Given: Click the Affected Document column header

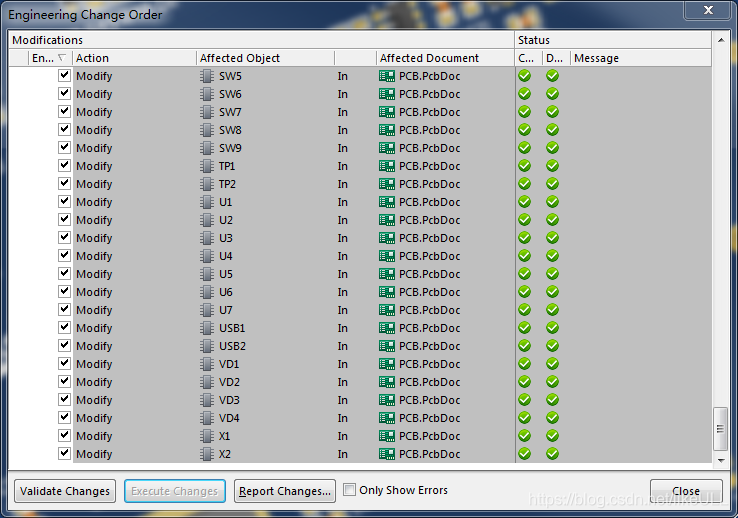Looking at the screenshot, I should click(x=445, y=58).
